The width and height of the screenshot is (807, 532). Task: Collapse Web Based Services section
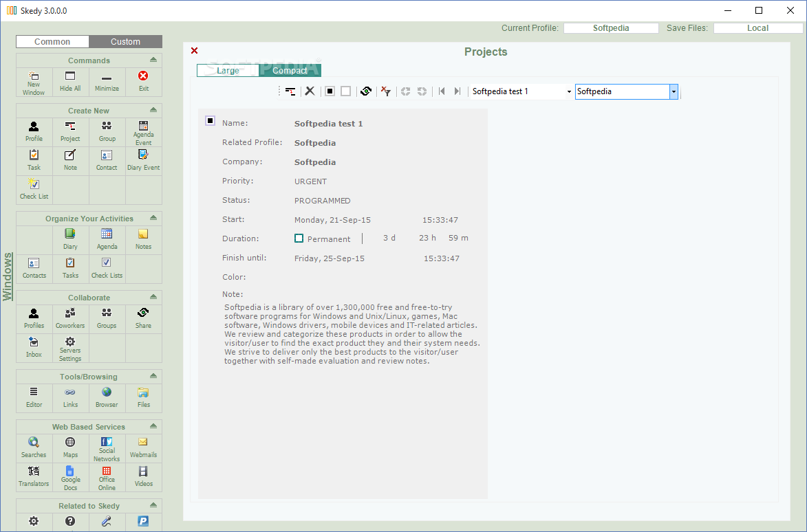[153, 426]
